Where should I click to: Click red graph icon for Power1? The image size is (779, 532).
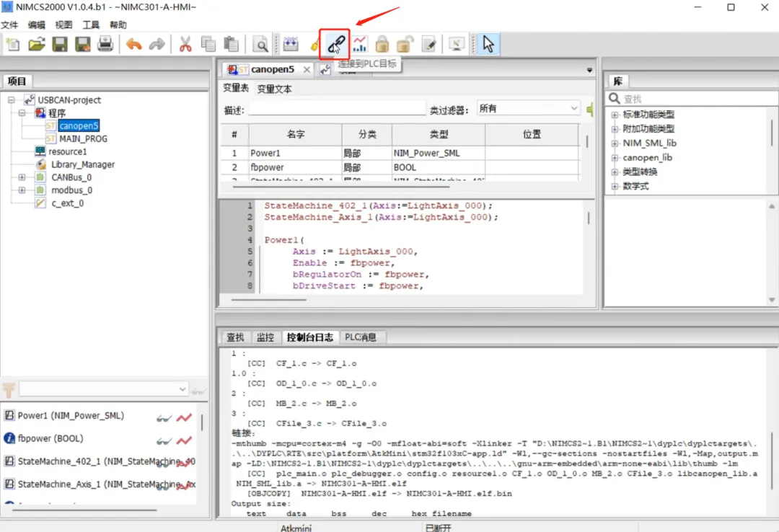click(x=184, y=418)
